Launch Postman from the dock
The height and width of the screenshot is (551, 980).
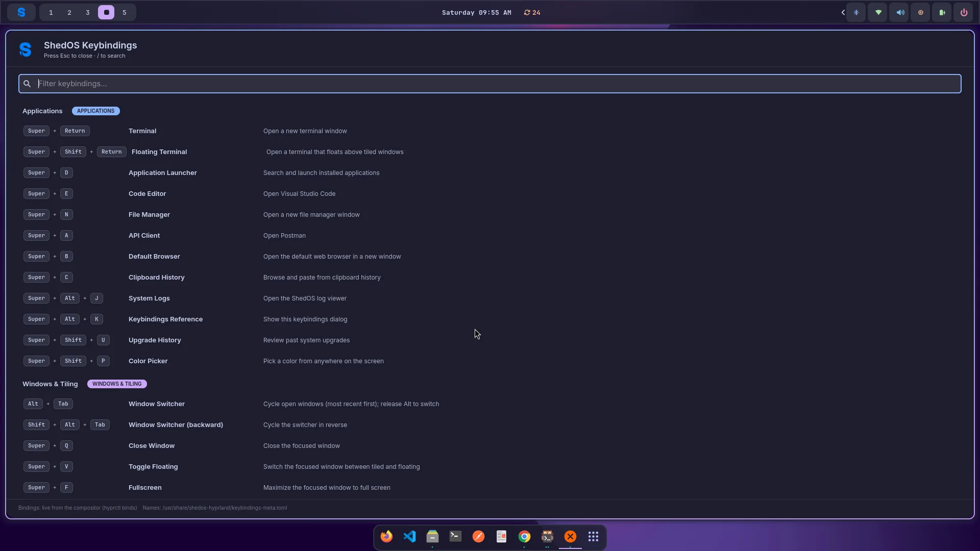point(478,536)
